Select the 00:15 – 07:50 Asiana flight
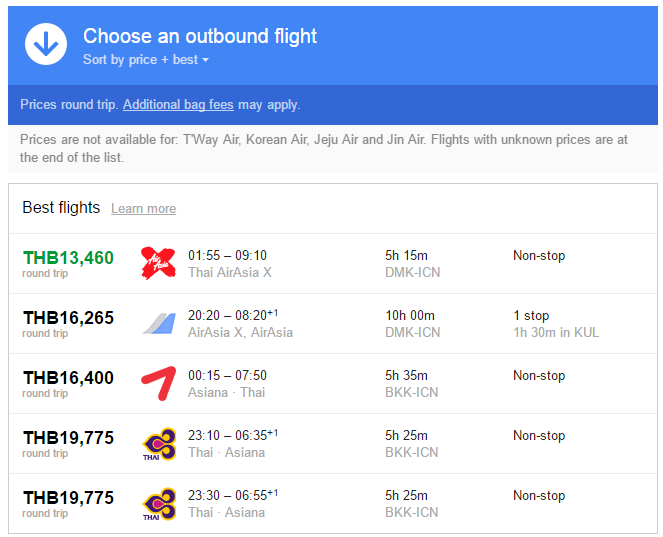663x537 pixels. click(227, 376)
